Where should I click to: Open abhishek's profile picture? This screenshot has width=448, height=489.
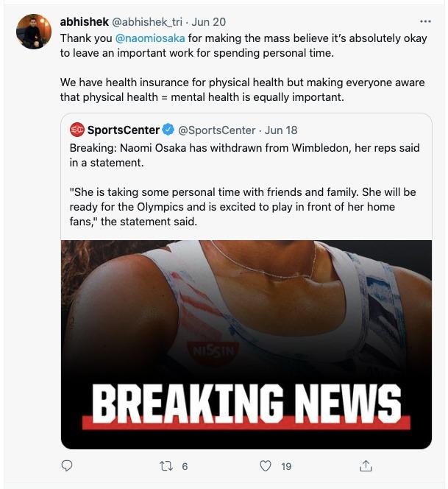tap(34, 32)
